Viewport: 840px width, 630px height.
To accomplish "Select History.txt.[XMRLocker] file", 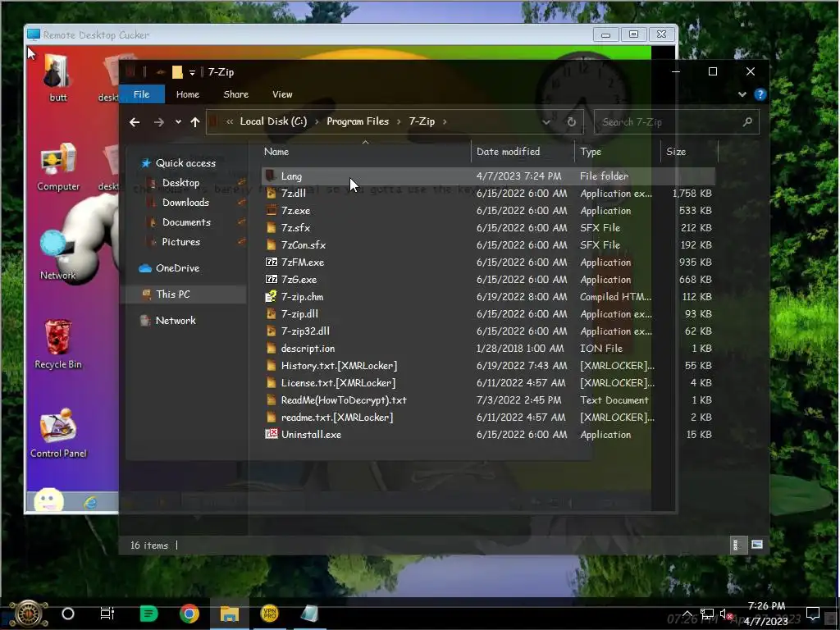I will point(339,366).
